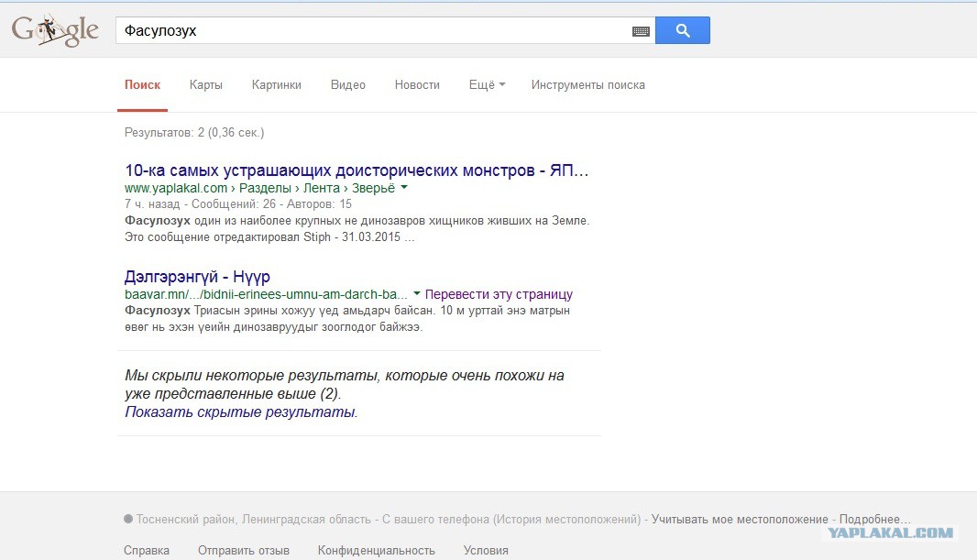Image resolution: width=977 pixels, height=560 pixels.
Task: Expand the Ещё dropdown menu
Action: tap(487, 84)
